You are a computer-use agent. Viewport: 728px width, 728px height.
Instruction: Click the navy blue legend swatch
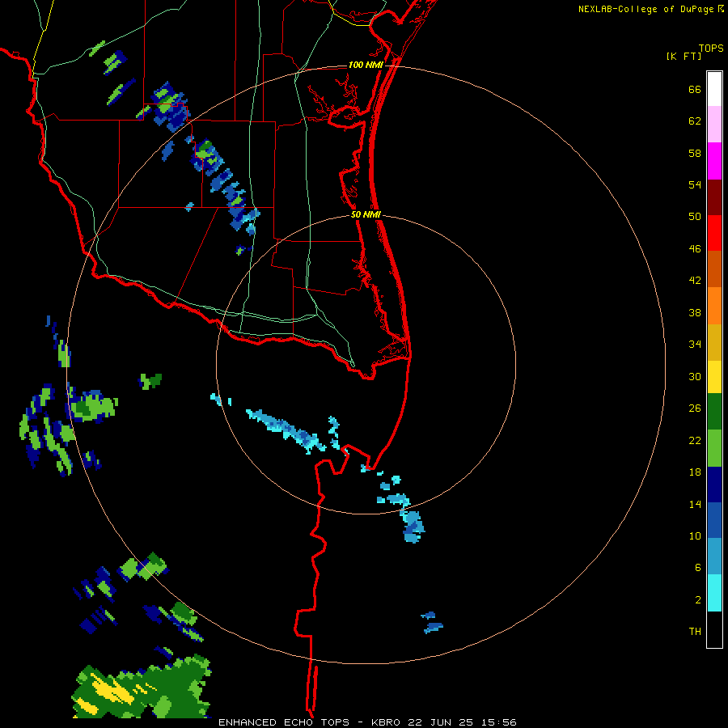click(714, 485)
